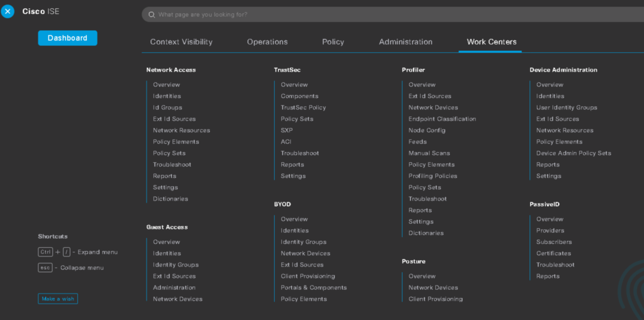Select the Policy tab

[333, 42]
